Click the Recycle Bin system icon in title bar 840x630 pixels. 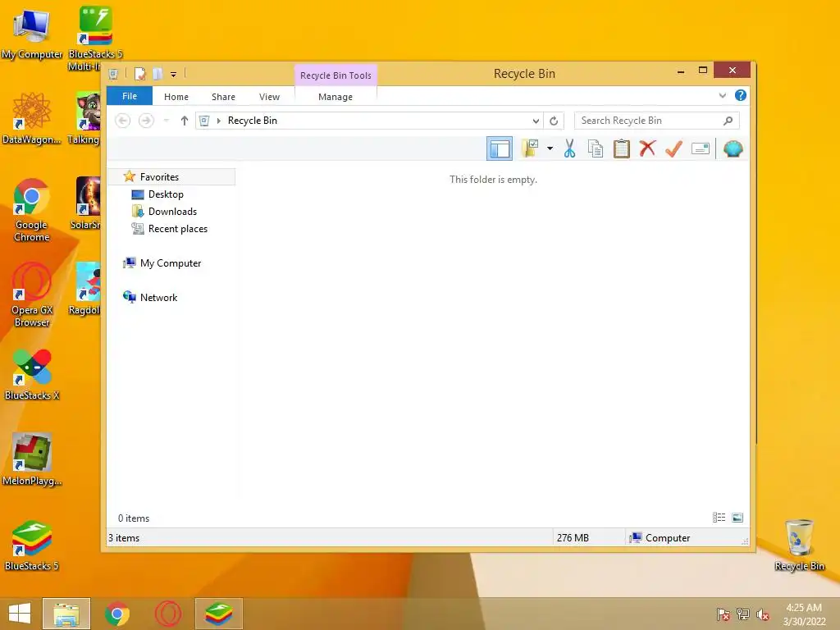point(113,73)
